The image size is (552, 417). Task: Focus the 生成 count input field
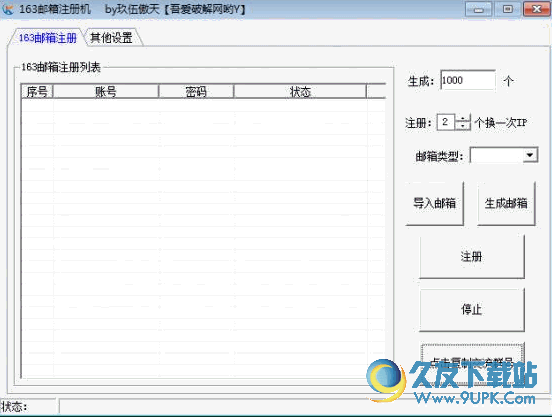[468, 80]
